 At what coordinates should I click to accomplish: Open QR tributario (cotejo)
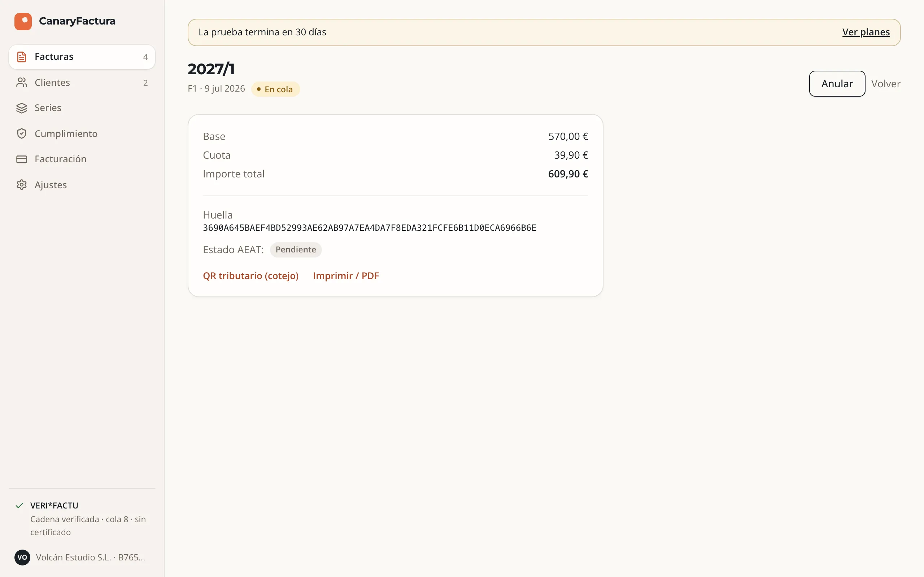click(x=250, y=276)
